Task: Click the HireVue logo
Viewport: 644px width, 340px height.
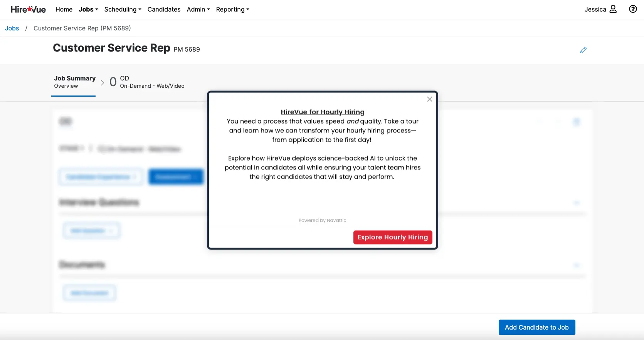Action: (28, 9)
